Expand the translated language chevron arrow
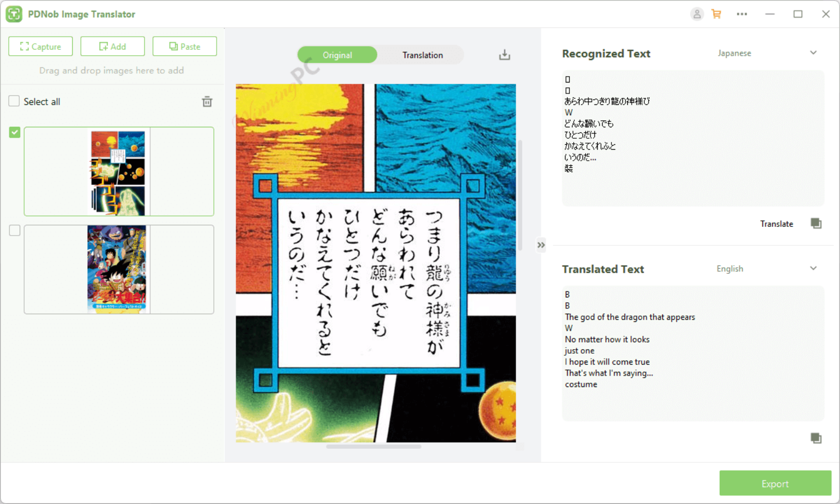 (813, 268)
